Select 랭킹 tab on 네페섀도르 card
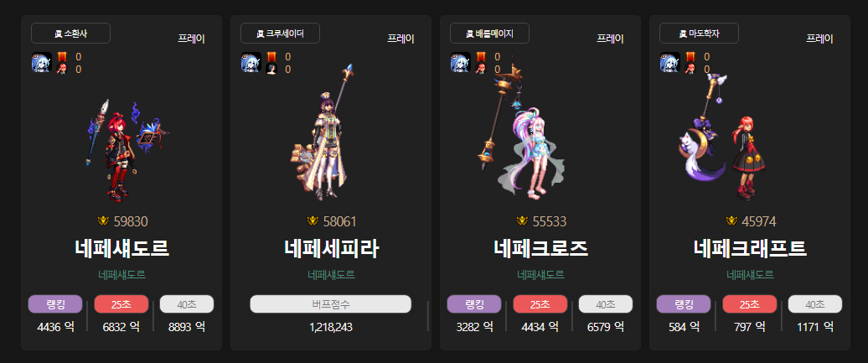The width and height of the screenshot is (868, 363). click(55, 304)
